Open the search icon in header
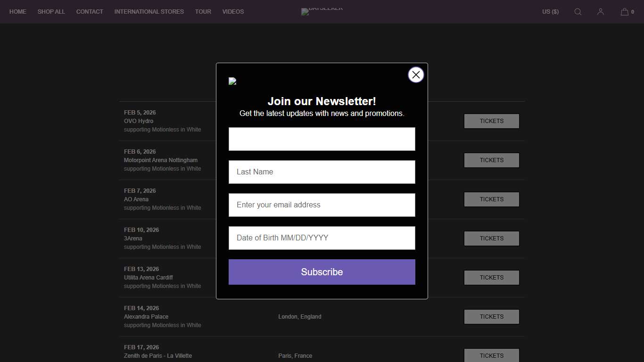This screenshot has height=362, width=644. (x=578, y=12)
